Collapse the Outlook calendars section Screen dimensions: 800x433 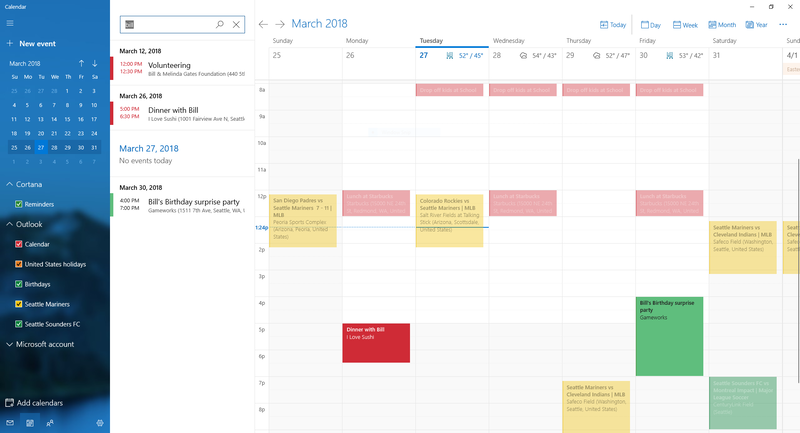(10, 224)
